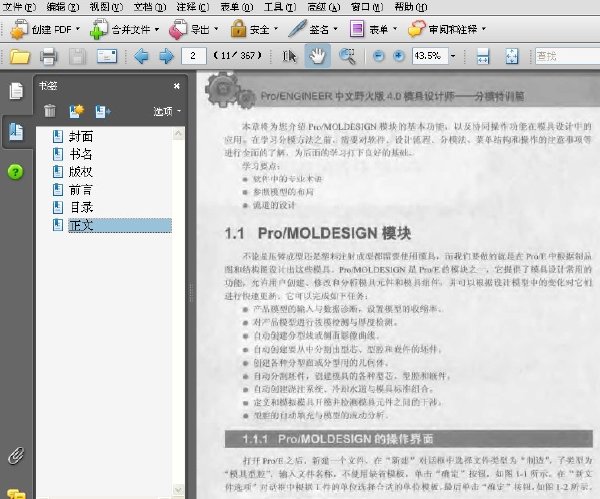Open the 工具 menu
This screenshot has height=499, width=600.
[x=280, y=7]
